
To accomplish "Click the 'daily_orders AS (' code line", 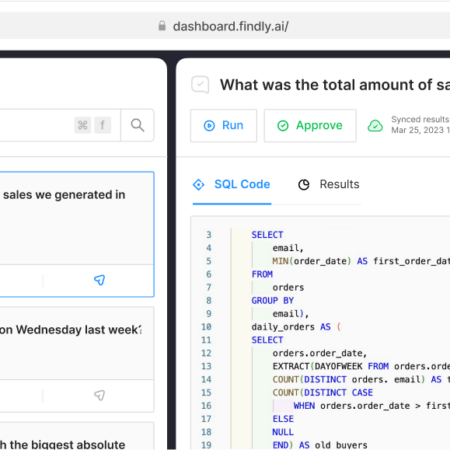I will pos(296,327).
